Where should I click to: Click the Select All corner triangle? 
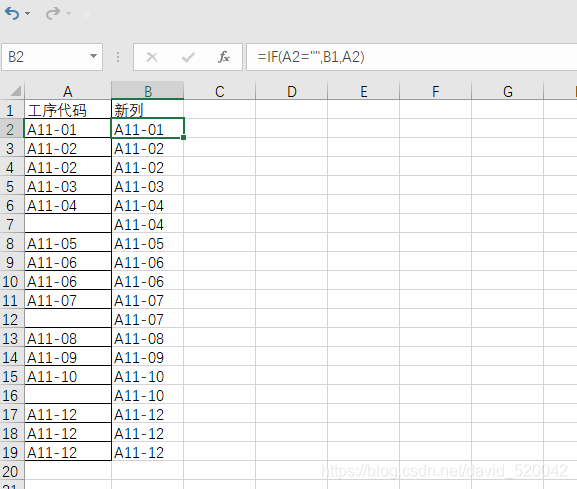[x=15, y=91]
